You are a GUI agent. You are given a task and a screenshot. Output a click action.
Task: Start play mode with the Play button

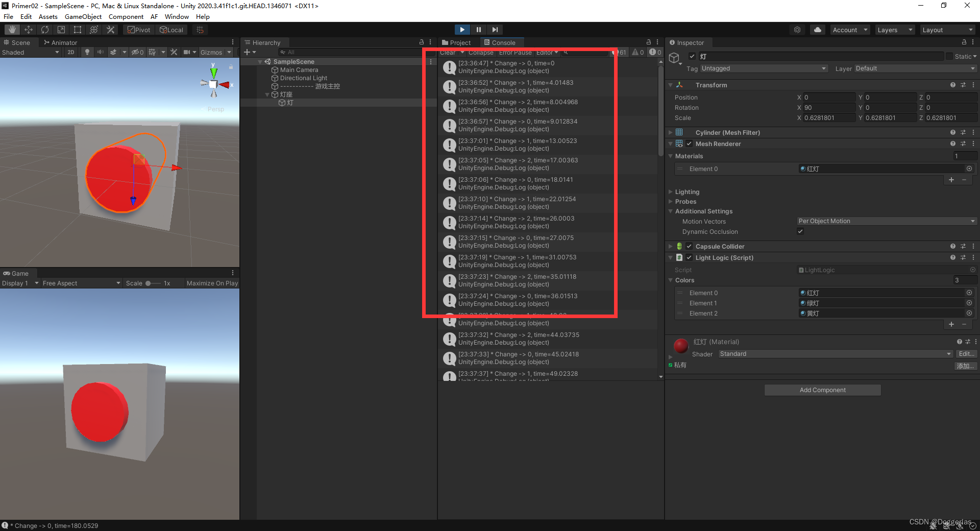point(462,30)
